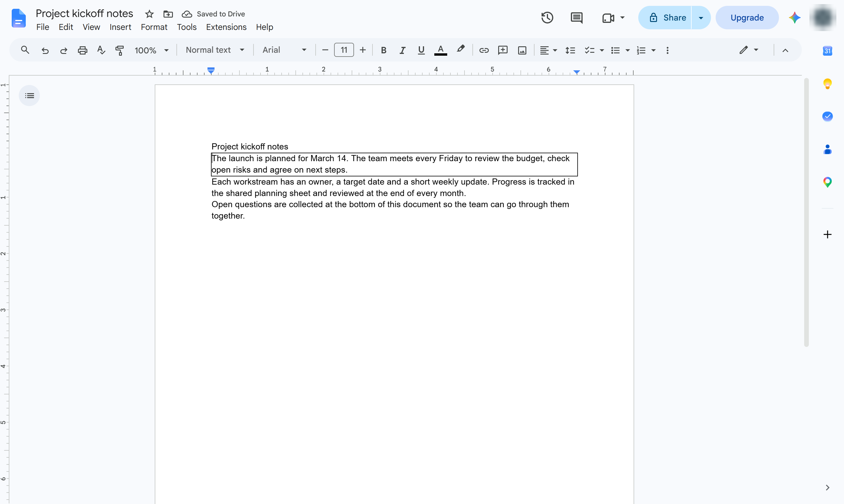Open the search the menus tool

pyautogui.click(x=25, y=50)
